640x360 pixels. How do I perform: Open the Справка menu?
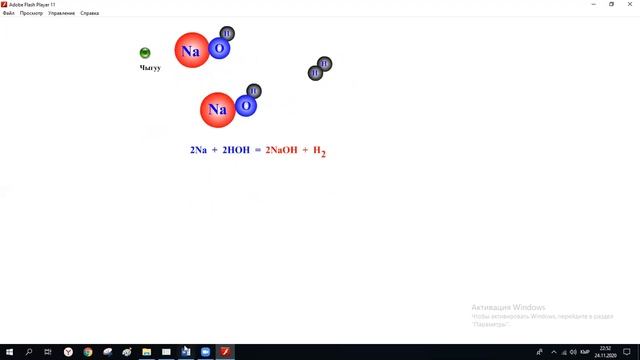[89, 13]
